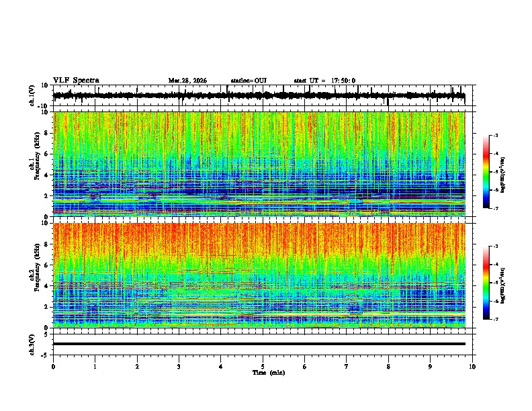532x411 pixels.
Task: Click the "start UT = 17:50:0" label
Action: tap(324, 81)
